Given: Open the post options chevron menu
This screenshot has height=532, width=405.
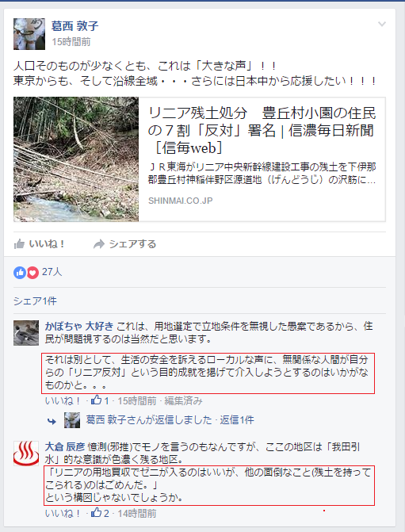Looking at the screenshot, I should coord(382,24).
